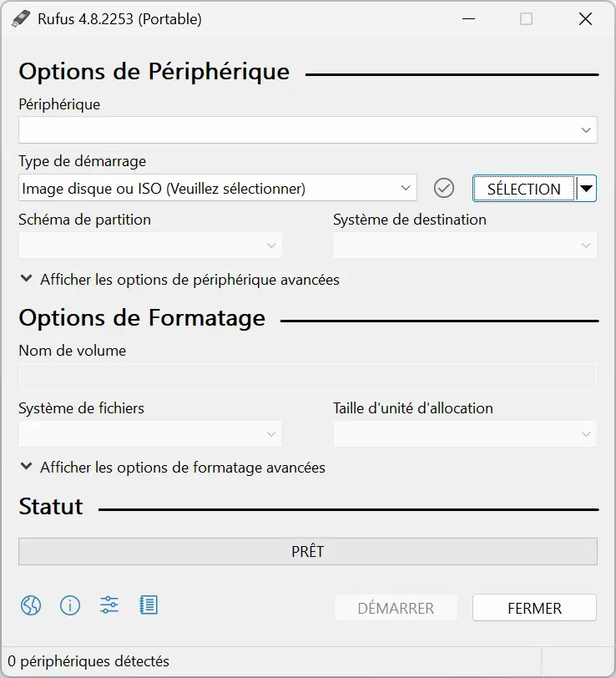Image resolution: width=616 pixels, height=678 pixels.
Task: Click the SÉLECTION button
Action: tap(524, 189)
